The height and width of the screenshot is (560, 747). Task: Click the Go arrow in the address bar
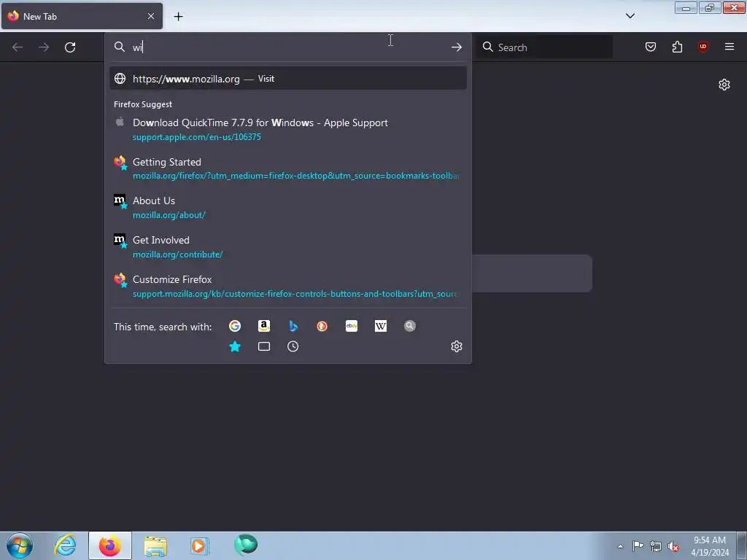(x=457, y=47)
